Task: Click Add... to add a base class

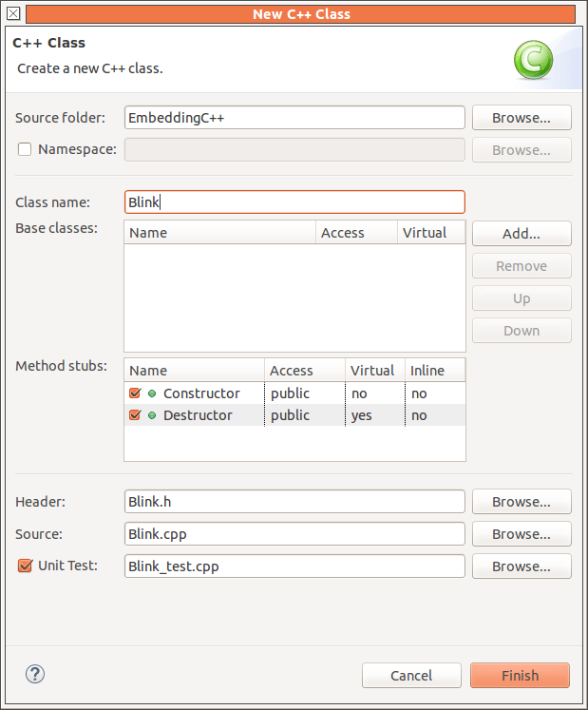Action: point(522,234)
